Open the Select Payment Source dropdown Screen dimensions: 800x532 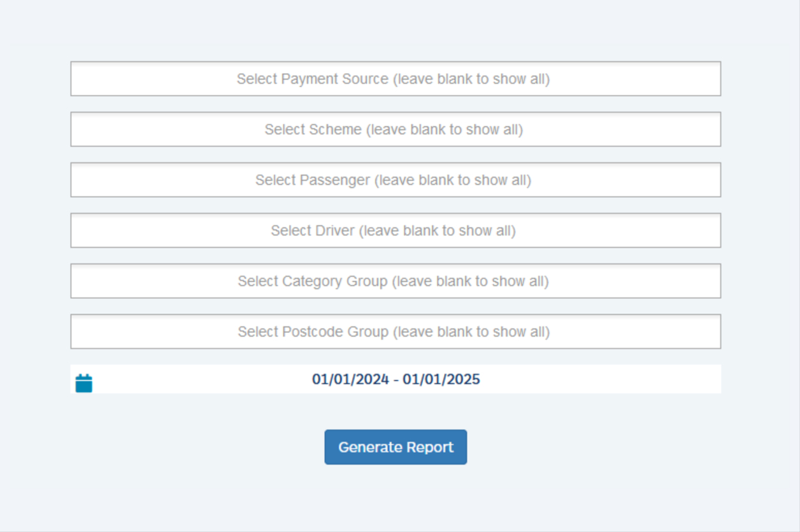(x=395, y=79)
